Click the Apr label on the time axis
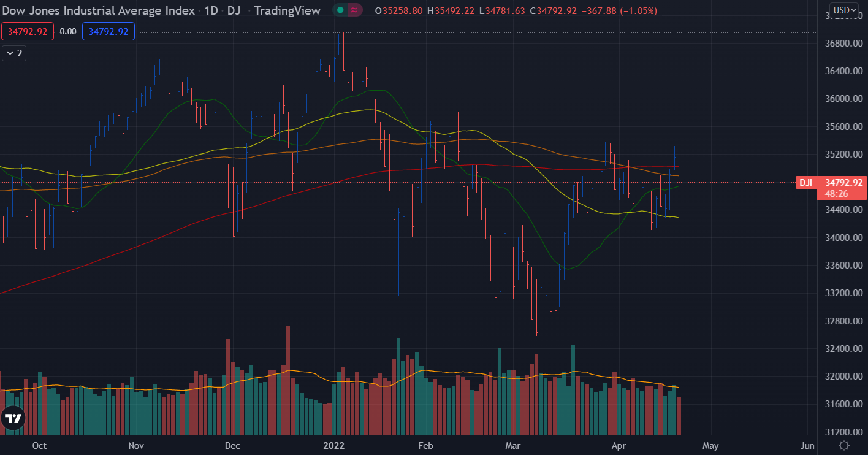Viewport: 868px width, 455px height. pos(619,446)
